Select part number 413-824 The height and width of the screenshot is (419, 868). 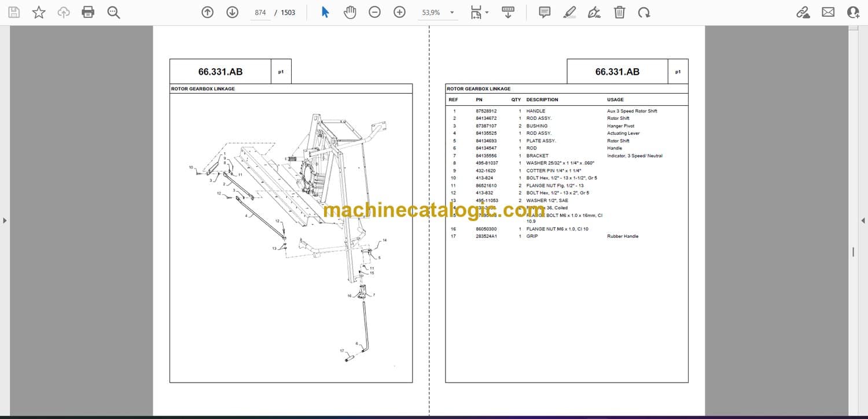pos(484,178)
